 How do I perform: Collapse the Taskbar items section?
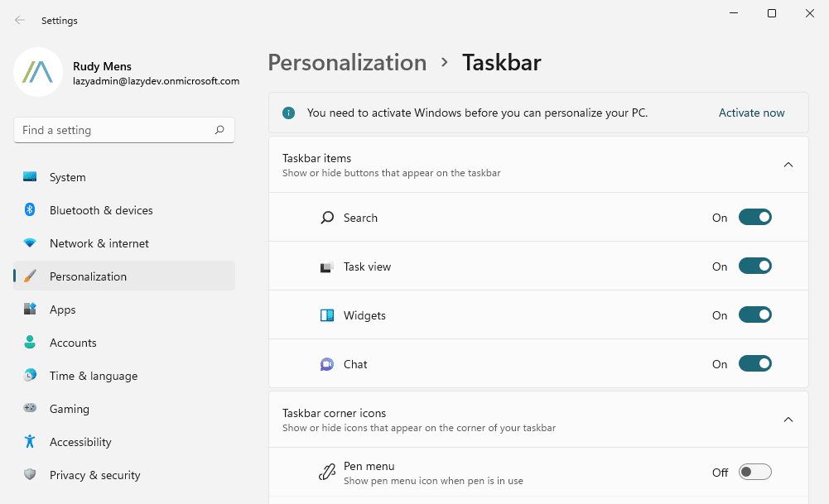[788, 165]
